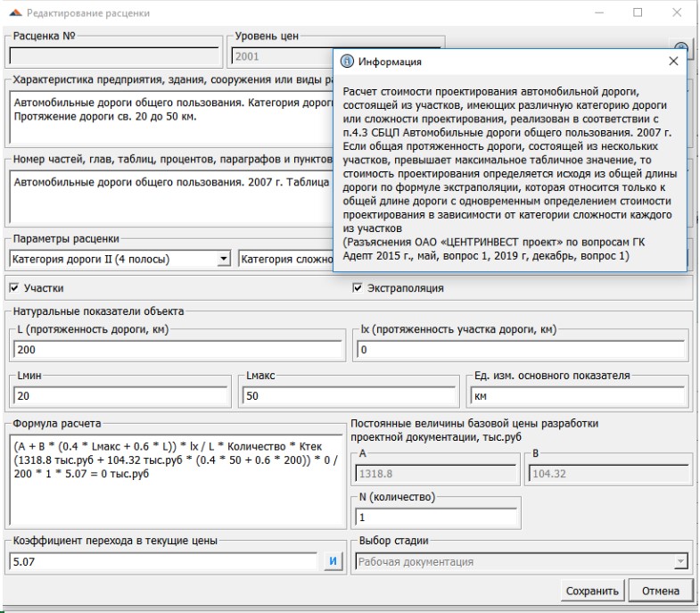The width and height of the screenshot is (700, 613).
Task: Click the Lмакс field with value 50
Action: click(349, 396)
